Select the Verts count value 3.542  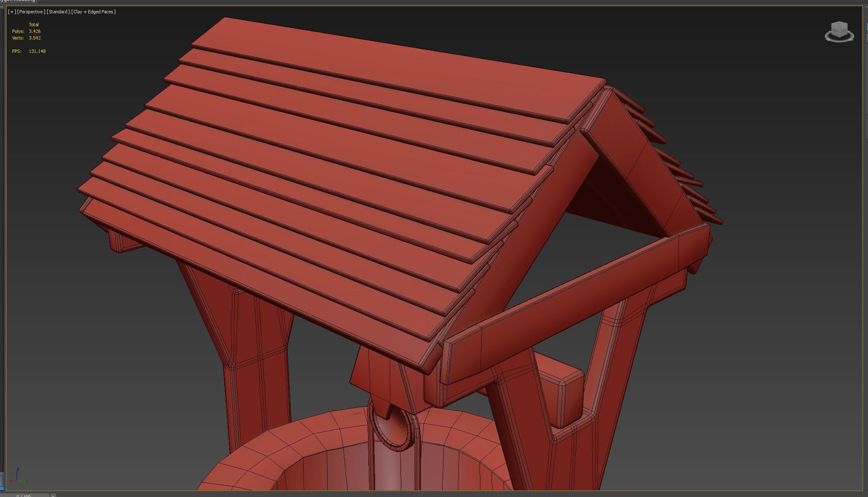click(35, 38)
